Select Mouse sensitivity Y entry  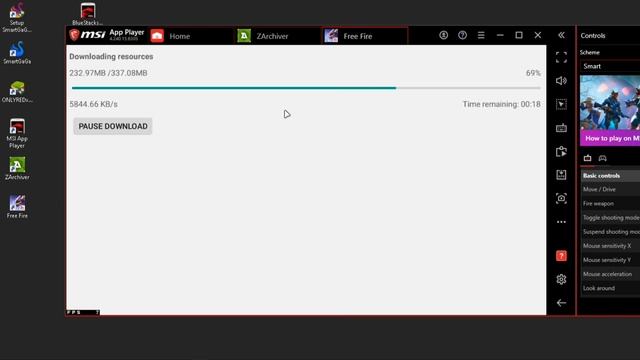(x=610, y=260)
